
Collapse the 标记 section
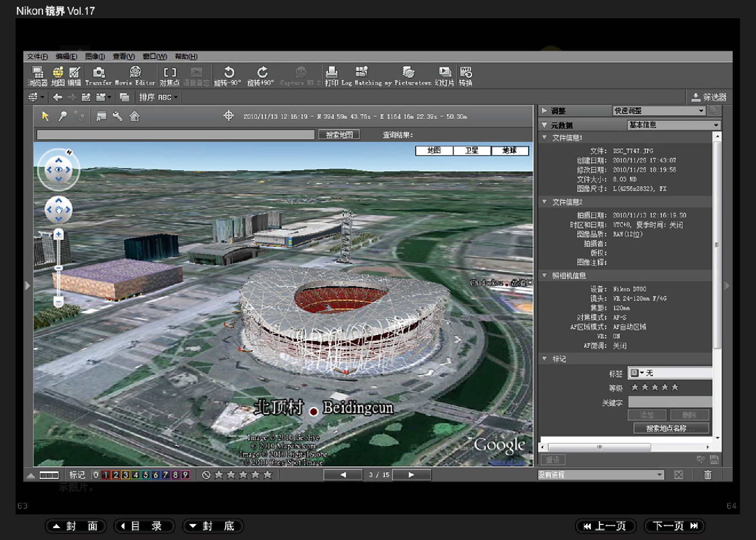point(544,359)
